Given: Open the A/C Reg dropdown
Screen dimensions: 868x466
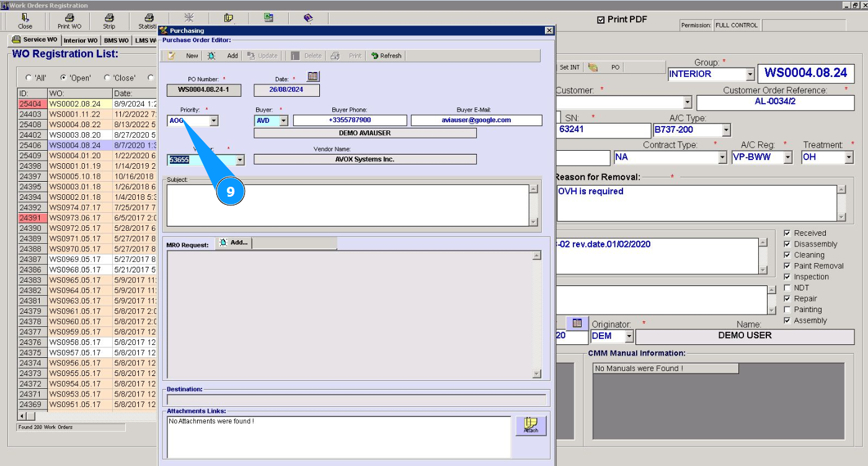Looking at the screenshot, I should point(788,158).
